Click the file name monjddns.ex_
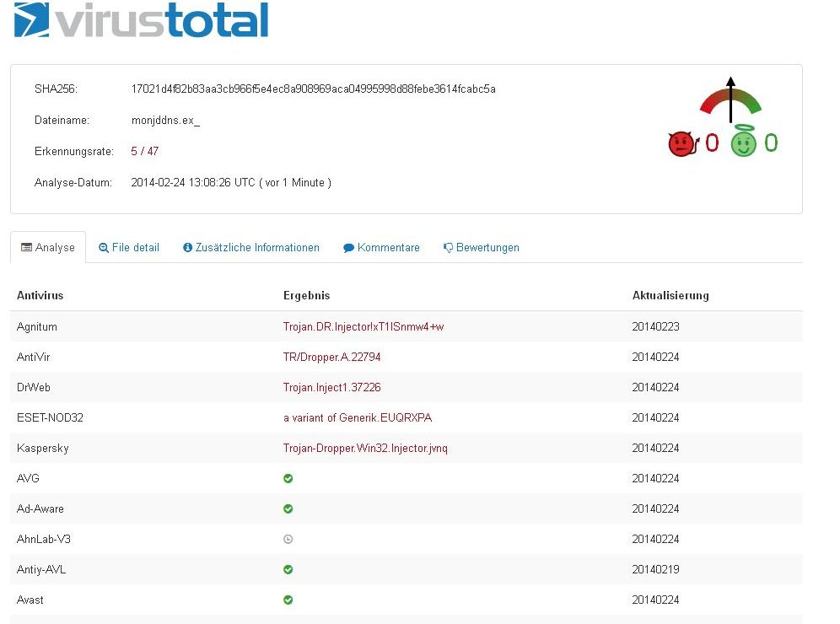This screenshot has width=840, height=624. tap(165, 120)
